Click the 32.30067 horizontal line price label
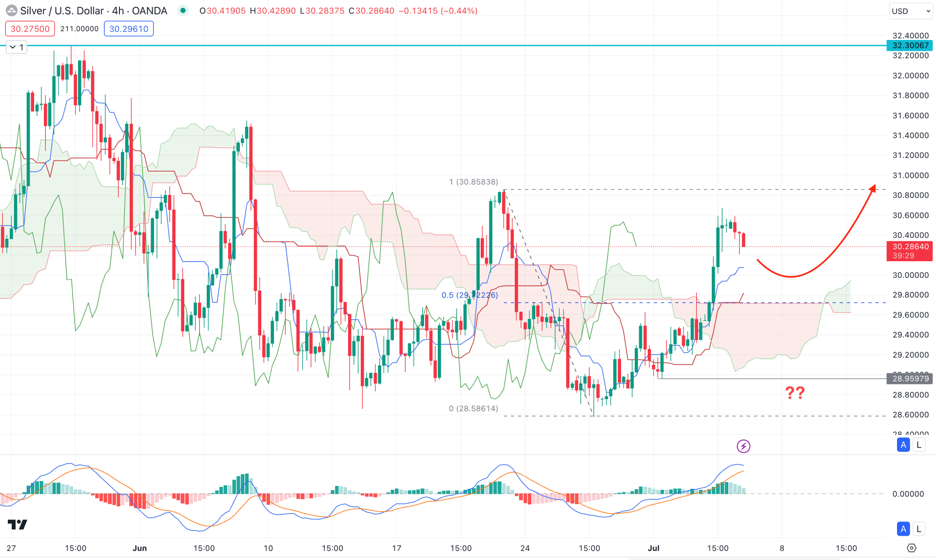Image resolution: width=936 pixels, height=560 pixels. point(910,45)
